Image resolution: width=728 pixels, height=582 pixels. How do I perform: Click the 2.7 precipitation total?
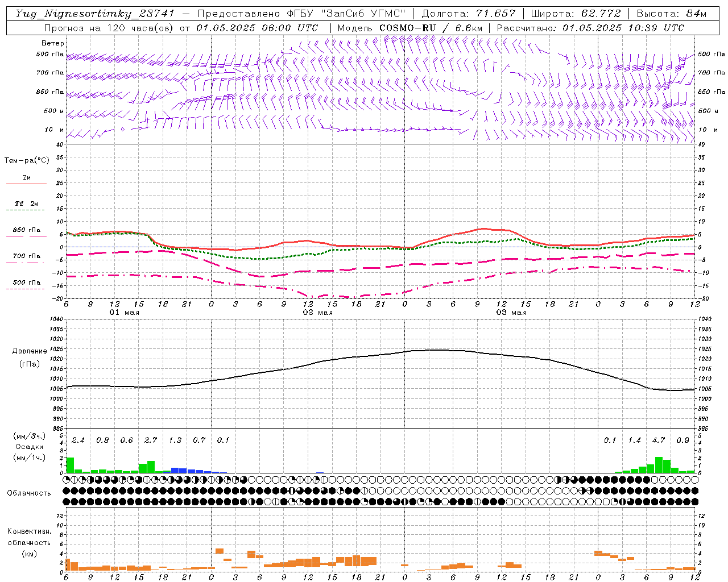151,440
